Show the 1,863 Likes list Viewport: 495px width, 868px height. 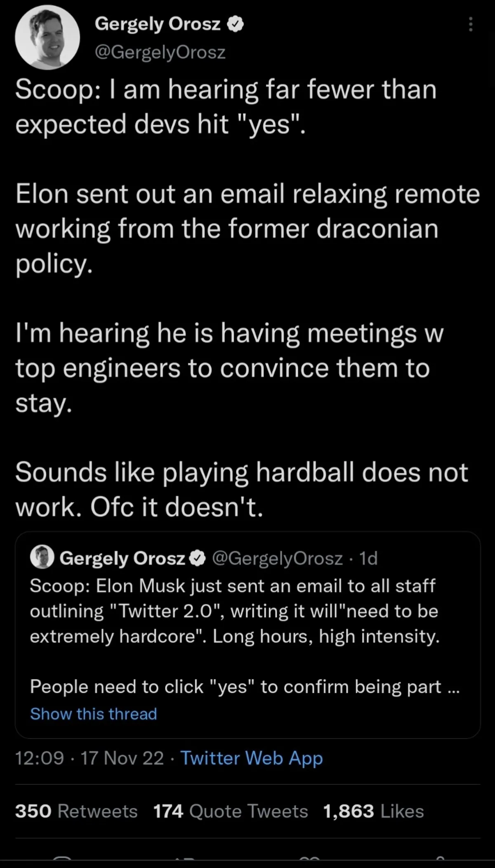point(373,811)
